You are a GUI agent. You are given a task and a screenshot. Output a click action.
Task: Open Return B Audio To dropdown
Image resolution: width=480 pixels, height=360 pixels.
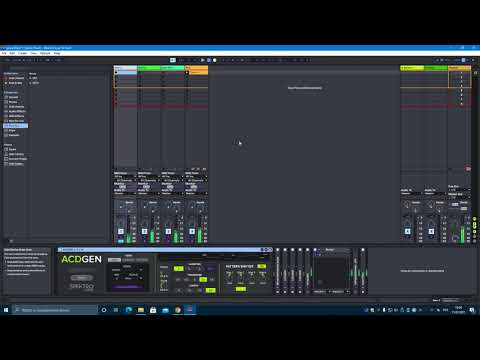pyautogui.click(x=436, y=193)
